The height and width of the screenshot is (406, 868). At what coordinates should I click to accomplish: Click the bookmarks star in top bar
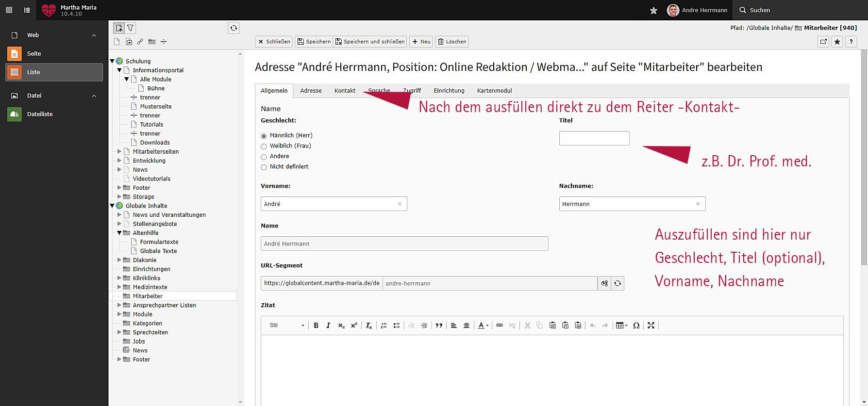653,10
